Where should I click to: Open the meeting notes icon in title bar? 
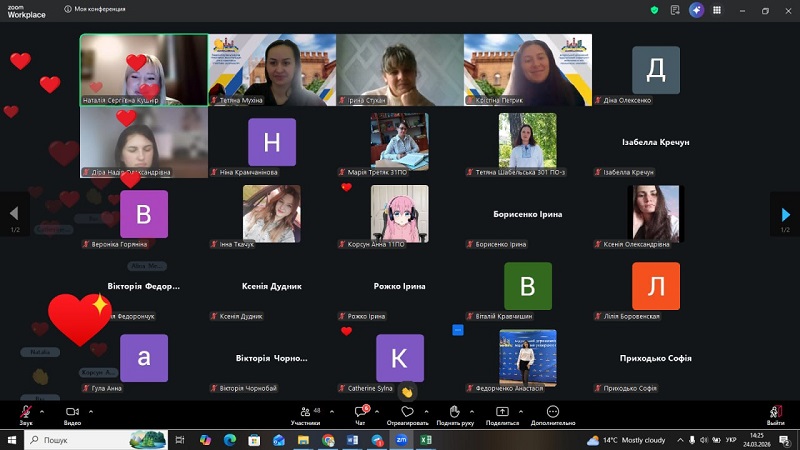click(676, 10)
